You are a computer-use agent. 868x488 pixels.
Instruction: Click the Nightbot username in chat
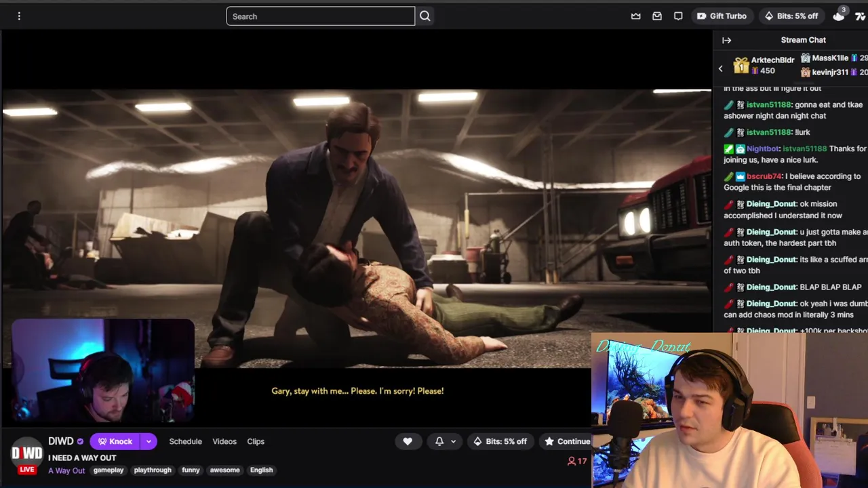[x=763, y=149]
